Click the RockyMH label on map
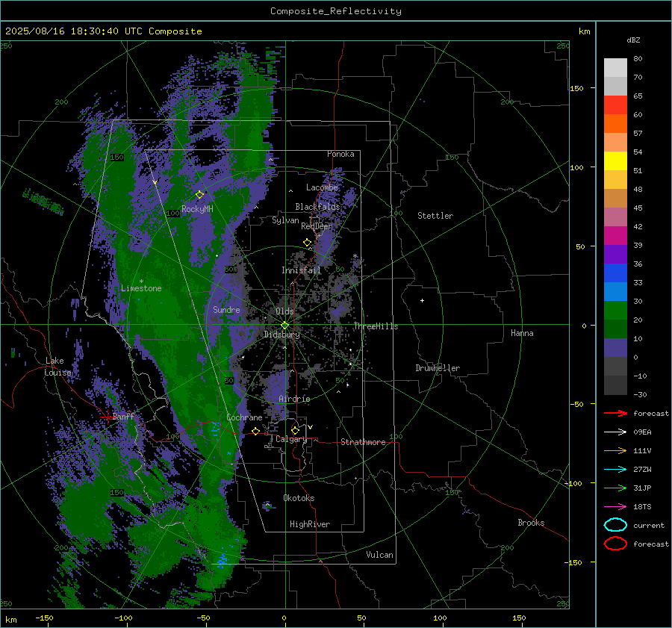 click(197, 209)
